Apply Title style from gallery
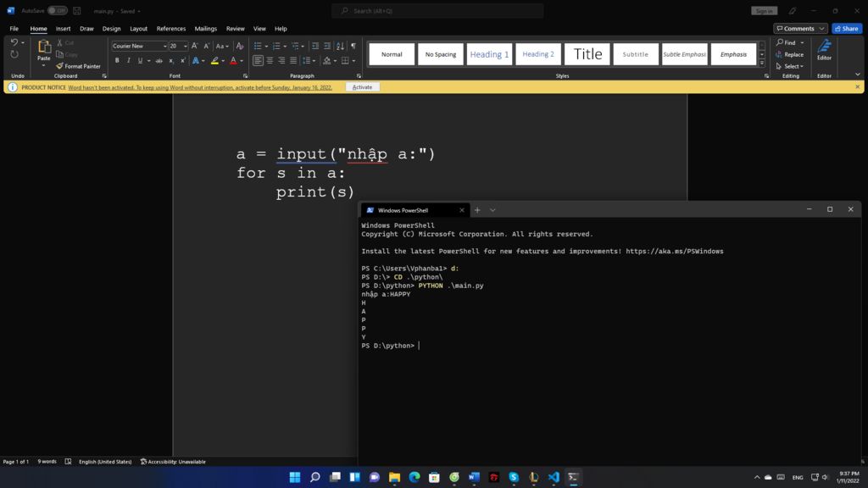Screen dimensions: 868x488 pos(587,54)
